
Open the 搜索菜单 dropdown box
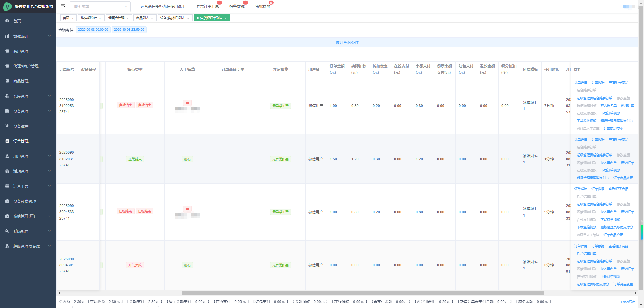(x=100, y=7)
